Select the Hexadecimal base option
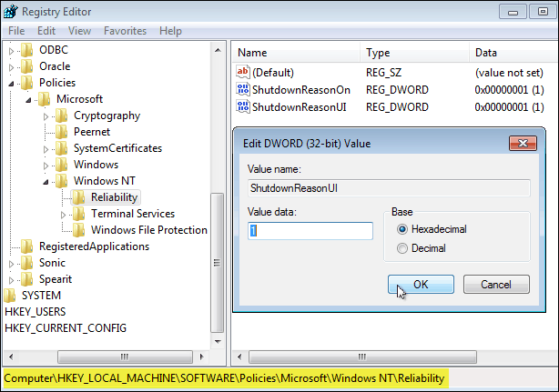 click(402, 229)
